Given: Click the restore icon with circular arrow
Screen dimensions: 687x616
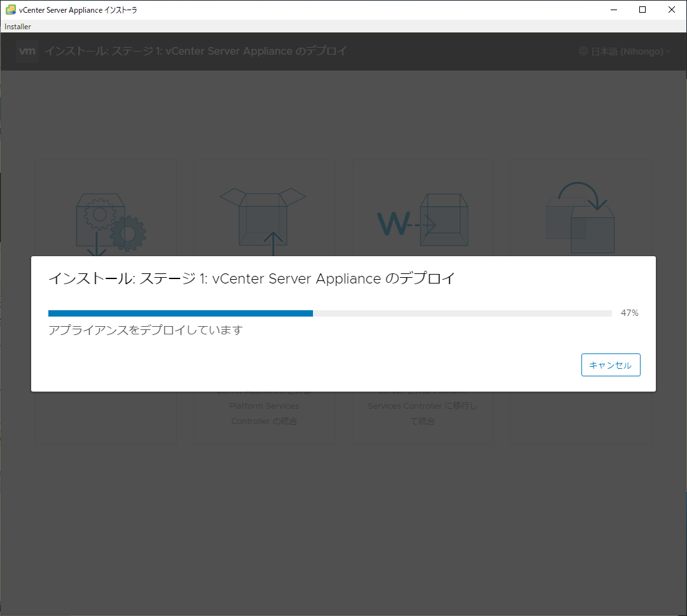Looking at the screenshot, I should (580, 217).
